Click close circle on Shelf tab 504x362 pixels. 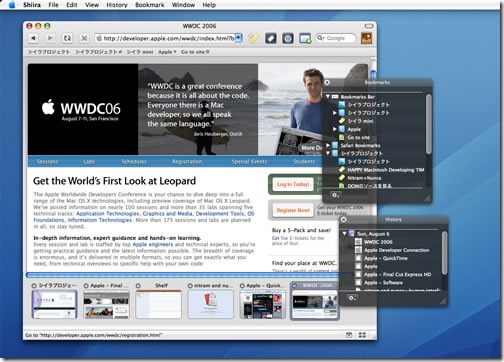[x=138, y=286]
